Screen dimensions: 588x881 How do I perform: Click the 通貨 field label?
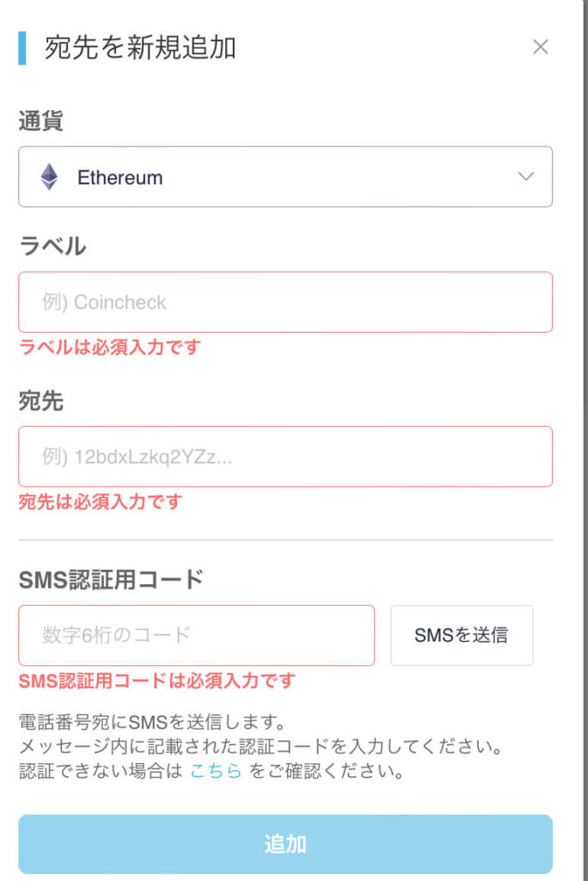[40, 120]
